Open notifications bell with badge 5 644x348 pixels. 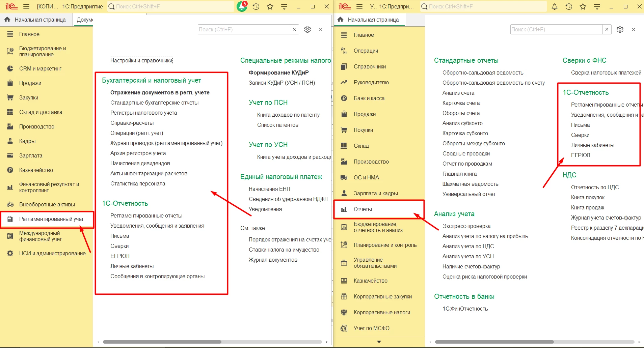pyautogui.click(x=242, y=6)
